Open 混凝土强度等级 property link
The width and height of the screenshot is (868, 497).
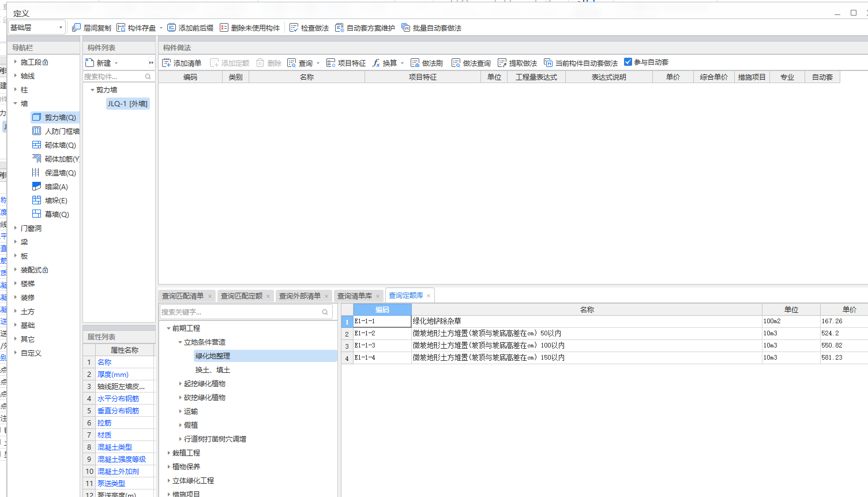pos(122,459)
